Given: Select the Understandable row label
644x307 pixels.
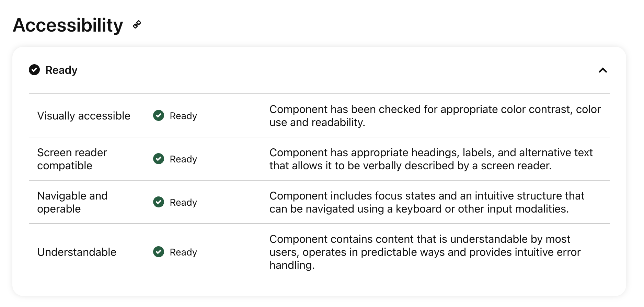Looking at the screenshot, I should tap(77, 252).
